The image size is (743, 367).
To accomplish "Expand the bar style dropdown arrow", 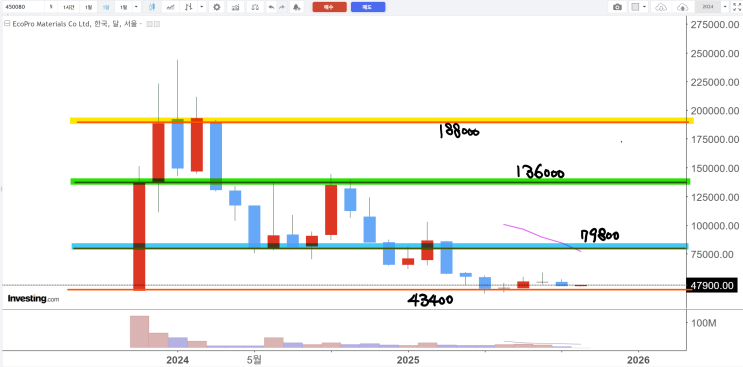I will [x=202, y=7].
